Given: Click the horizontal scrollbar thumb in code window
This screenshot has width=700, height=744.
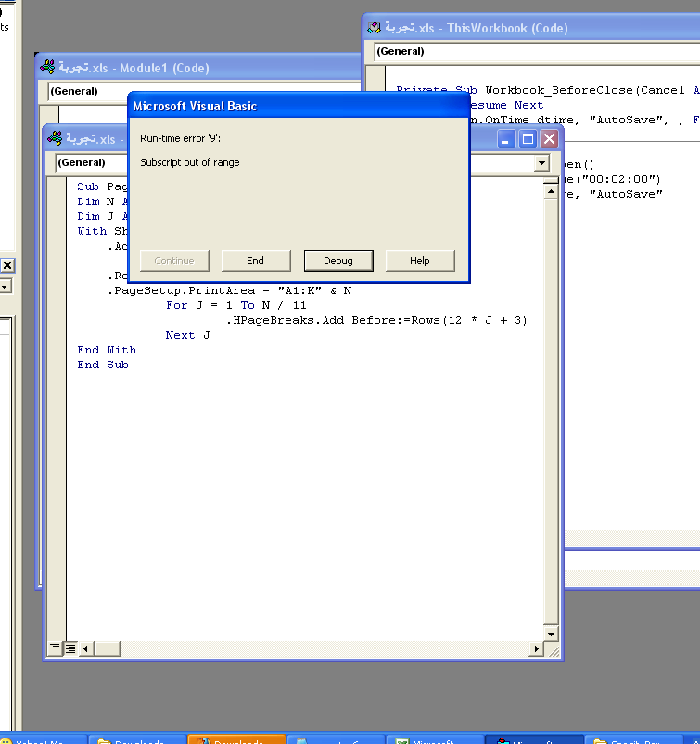Looking at the screenshot, I should pos(107,648).
